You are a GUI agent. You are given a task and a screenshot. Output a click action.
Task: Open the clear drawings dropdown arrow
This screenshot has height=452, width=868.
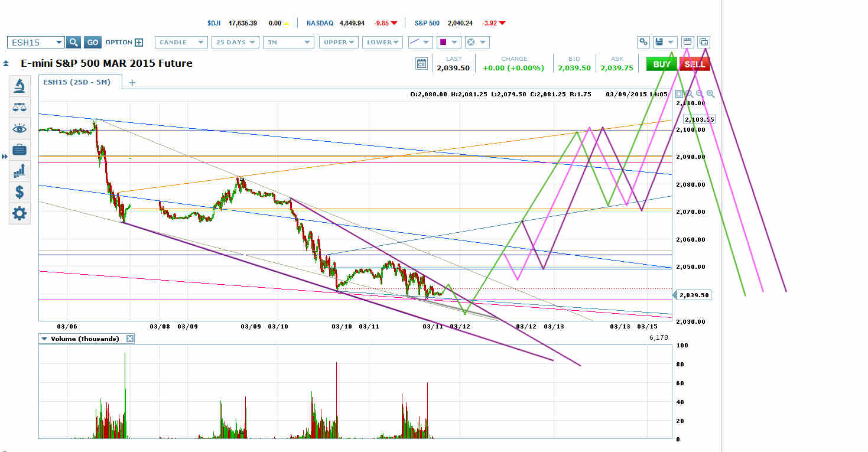point(483,42)
